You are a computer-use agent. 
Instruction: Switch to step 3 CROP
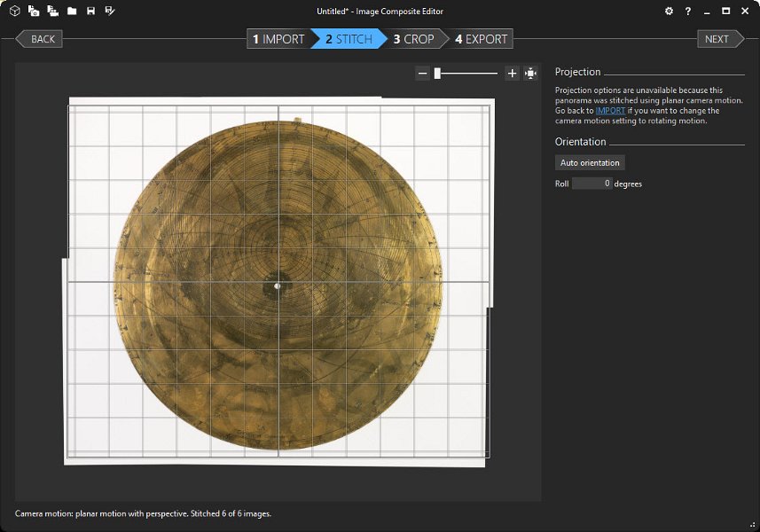pyautogui.click(x=414, y=39)
